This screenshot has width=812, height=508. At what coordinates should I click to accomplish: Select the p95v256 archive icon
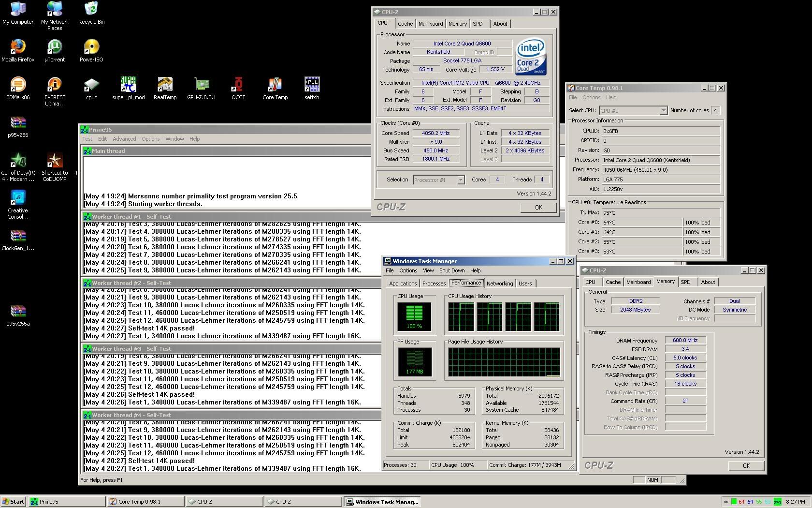click(x=18, y=126)
